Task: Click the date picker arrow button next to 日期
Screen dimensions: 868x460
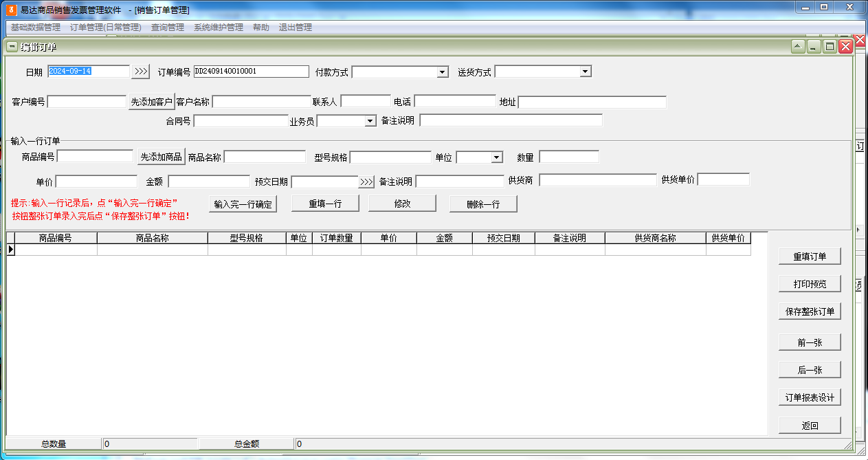Action: [140, 72]
